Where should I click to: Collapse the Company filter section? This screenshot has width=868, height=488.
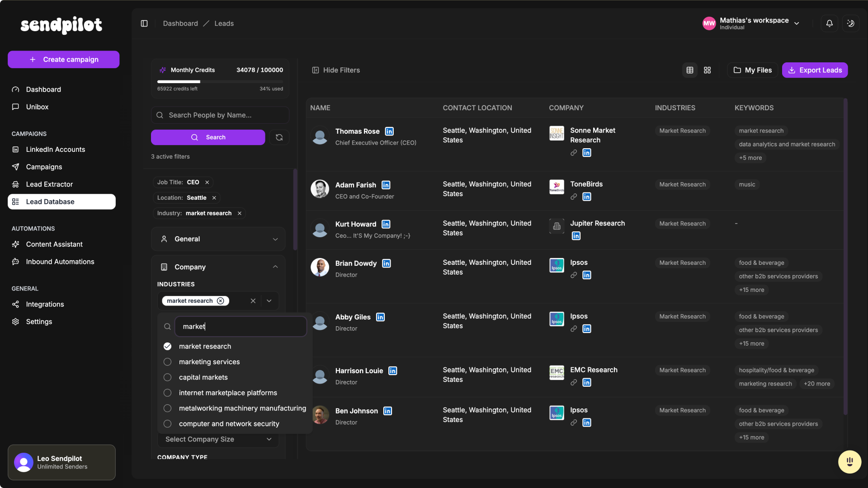tap(218, 267)
